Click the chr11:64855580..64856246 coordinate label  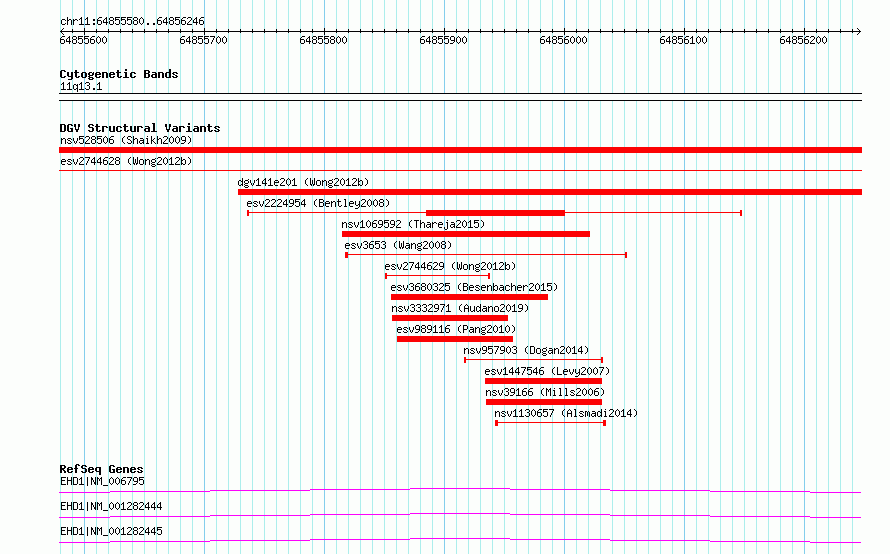coord(132,21)
